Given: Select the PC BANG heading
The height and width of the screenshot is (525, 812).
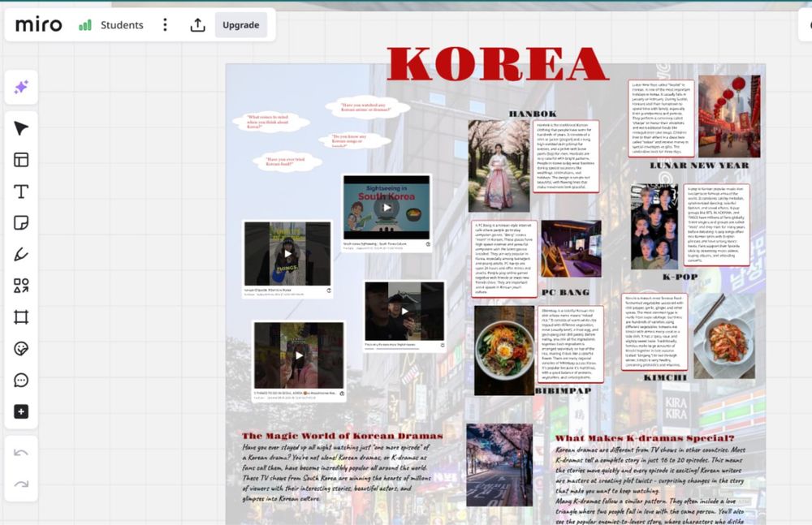Looking at the screenshot, I should tap(565, 293).
